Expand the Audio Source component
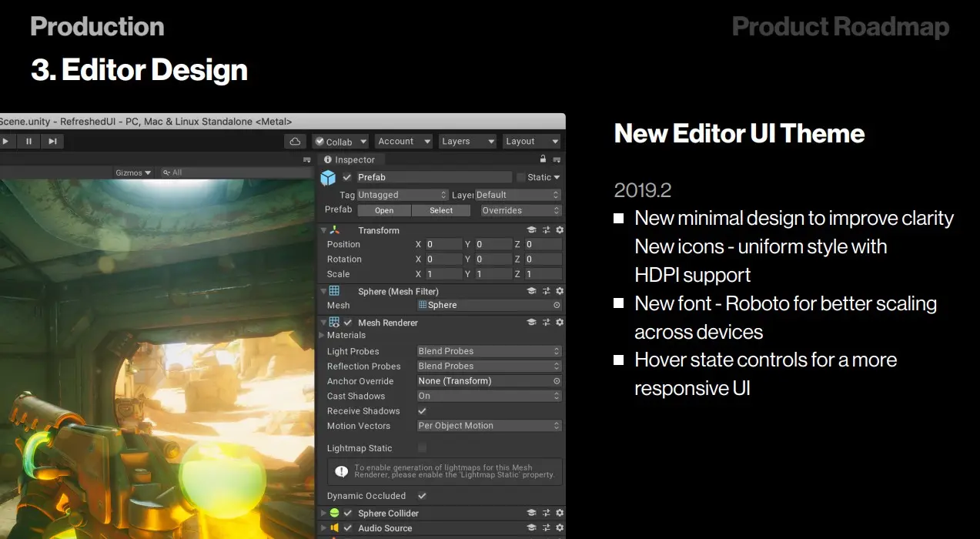This screenshot has width=980, height=539. (x=323, y=528)
